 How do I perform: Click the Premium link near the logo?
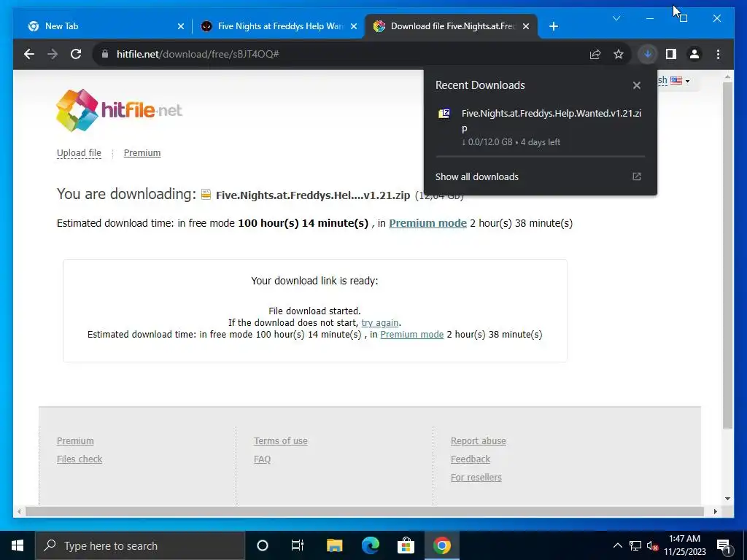coord(142,153)
